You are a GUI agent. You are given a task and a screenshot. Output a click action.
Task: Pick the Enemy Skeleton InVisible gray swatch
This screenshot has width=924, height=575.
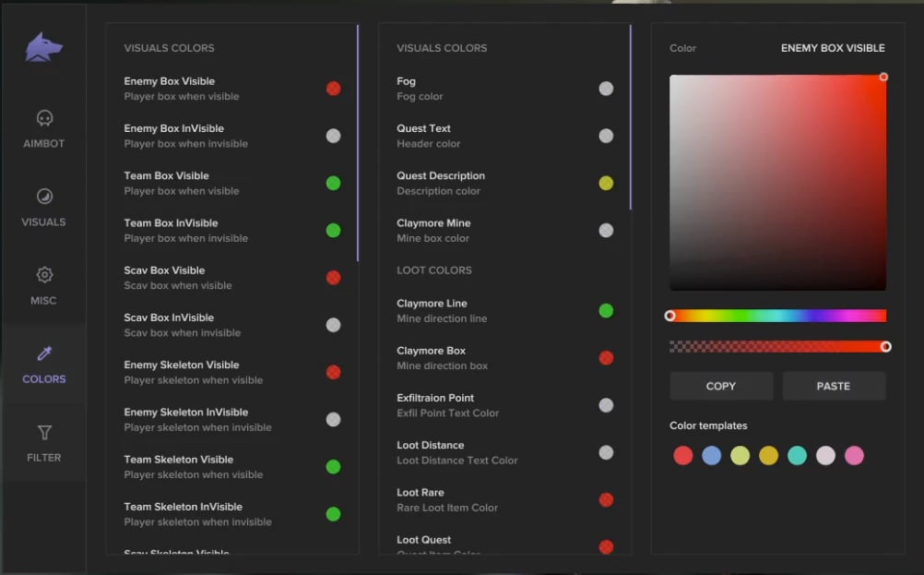click(333, 419)
